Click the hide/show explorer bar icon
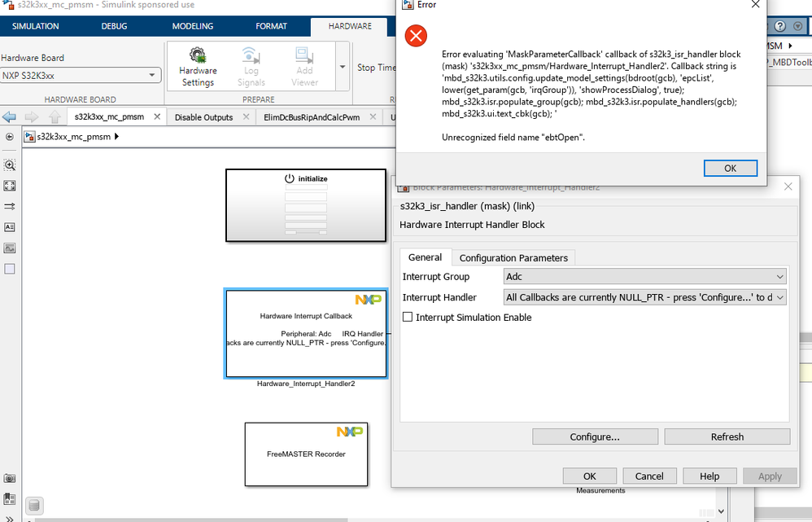The height and width of the screenshot is (522, 812). point(9,137)
